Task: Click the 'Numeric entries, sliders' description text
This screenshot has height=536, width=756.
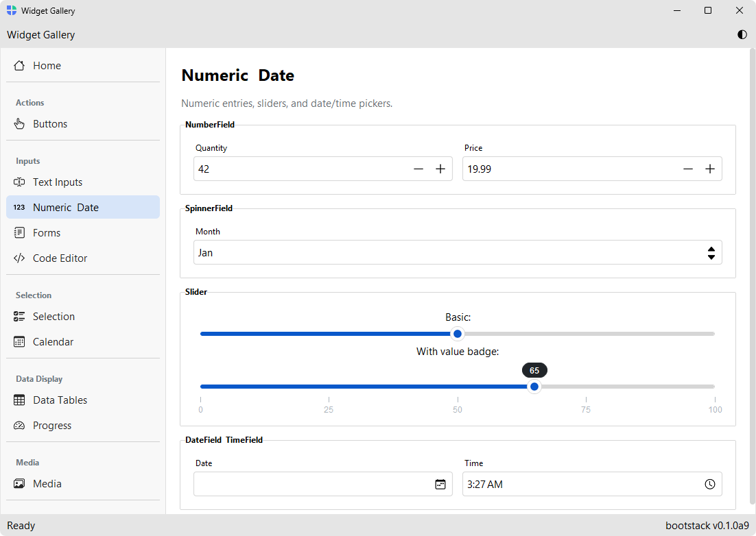Action: 287,103
